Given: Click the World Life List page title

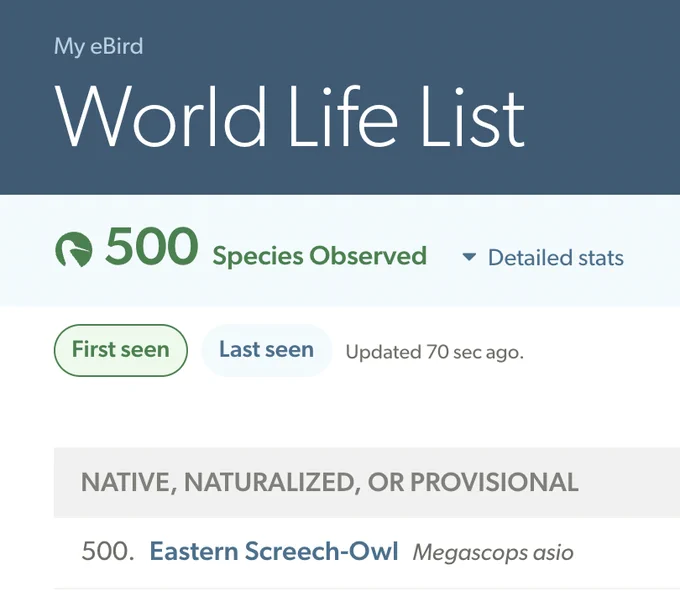Looking at the screenshot, I should point(290,116).
